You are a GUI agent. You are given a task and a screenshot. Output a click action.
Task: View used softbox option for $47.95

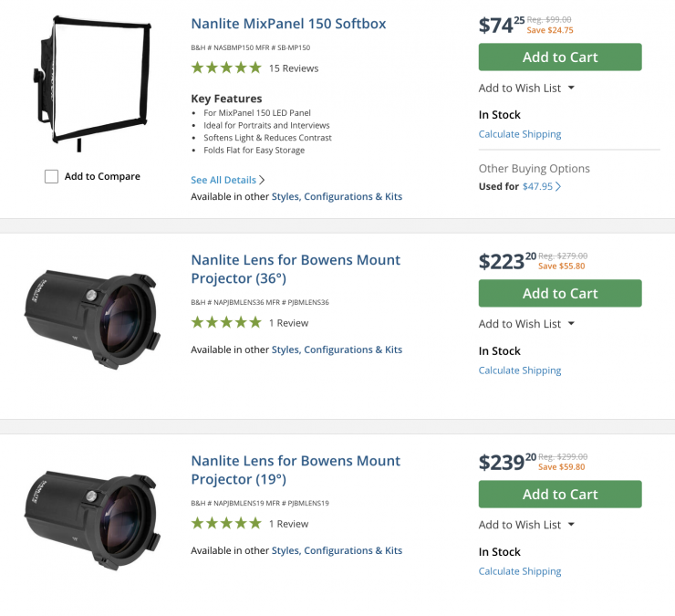541,186
